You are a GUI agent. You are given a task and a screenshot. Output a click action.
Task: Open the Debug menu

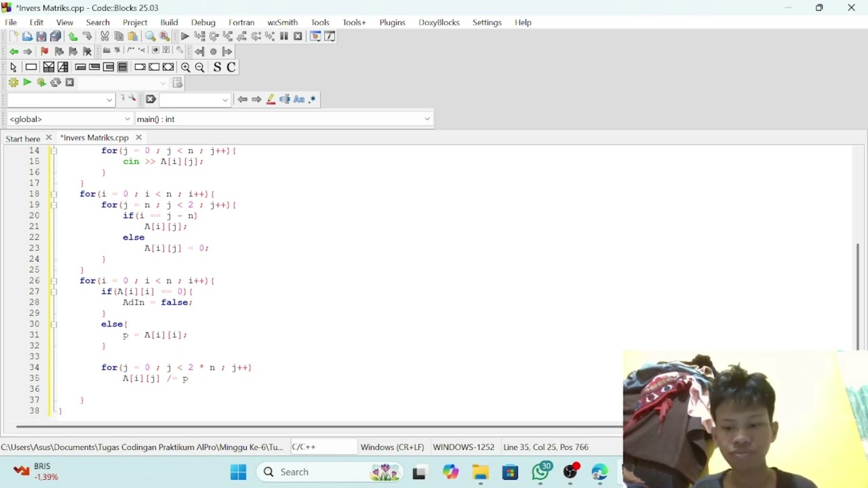pyautogui.click(x=203, y=22)
